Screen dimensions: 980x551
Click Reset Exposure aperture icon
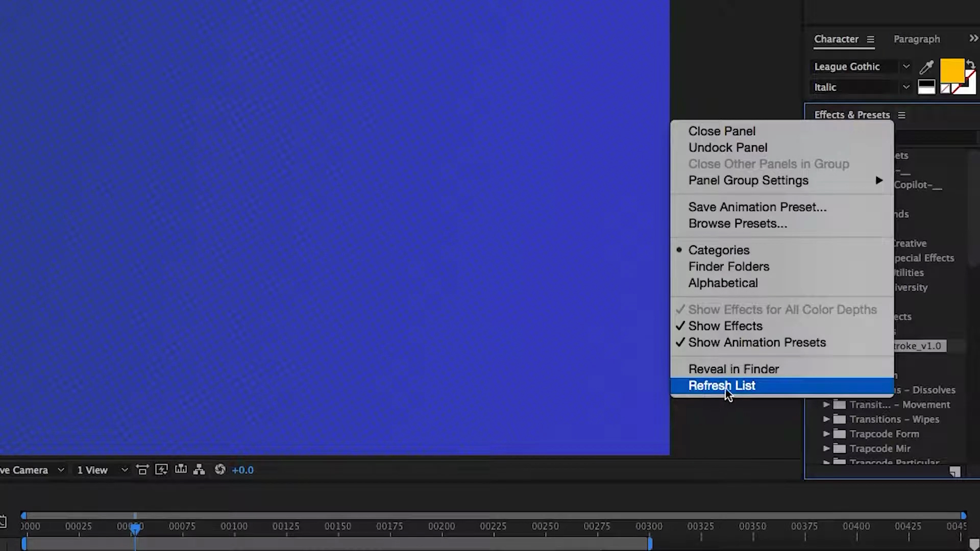coord(220,469)
